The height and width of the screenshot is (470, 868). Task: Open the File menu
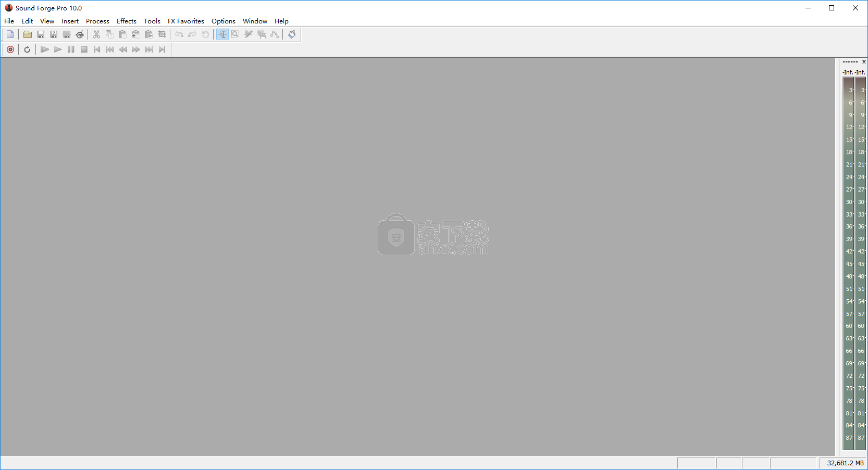(x=9, y=21)
